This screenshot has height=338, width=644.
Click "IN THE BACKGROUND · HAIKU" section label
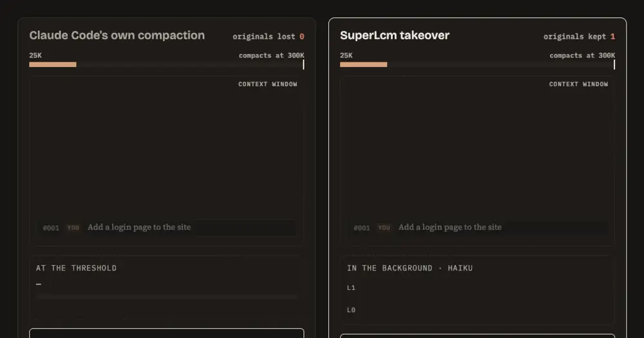(x=410, y=268)
